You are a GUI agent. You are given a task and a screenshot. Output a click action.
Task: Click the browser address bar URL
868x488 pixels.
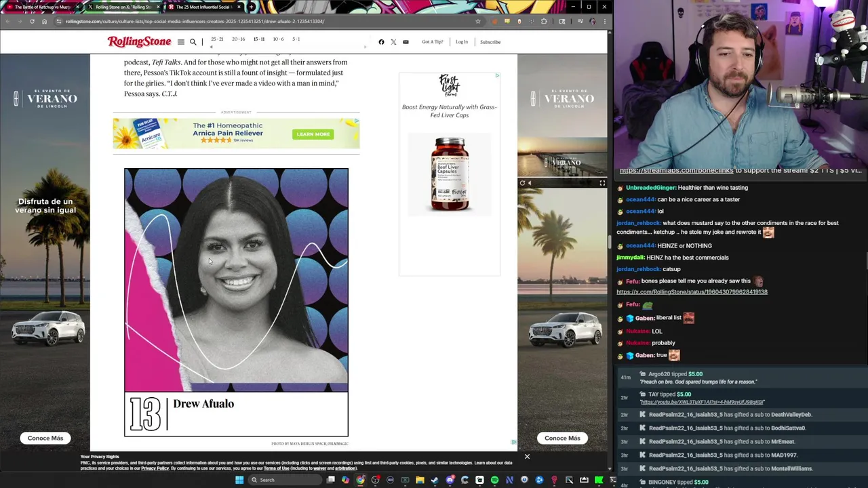coord(195,21)
